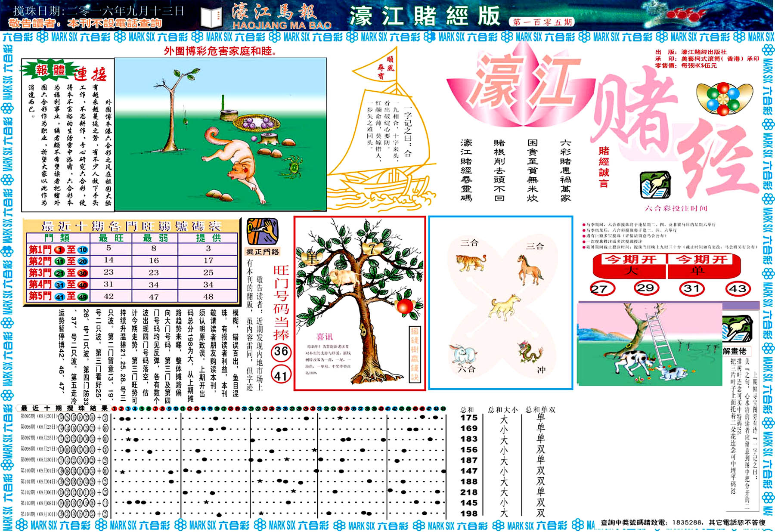Image resolution: width=775 pixels, height=532 pixels.
Task: Click the 報體連接 starburst badge
Action: (x=49, y=71)
